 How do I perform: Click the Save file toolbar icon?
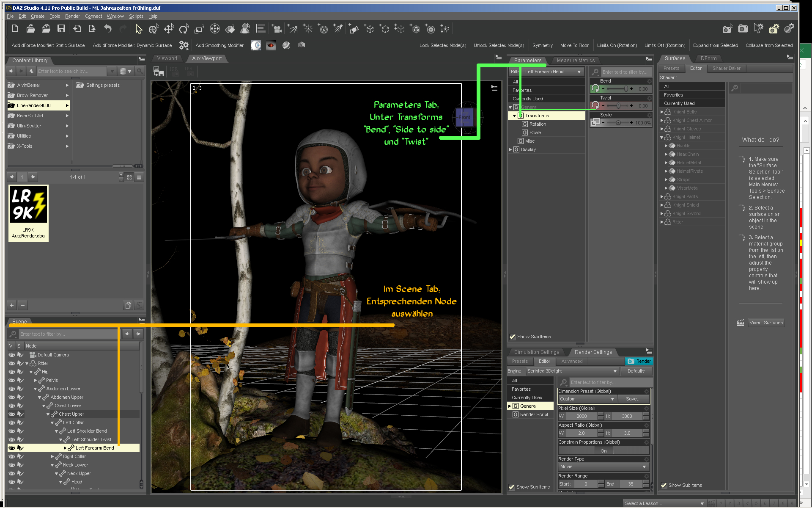(61, 29)
